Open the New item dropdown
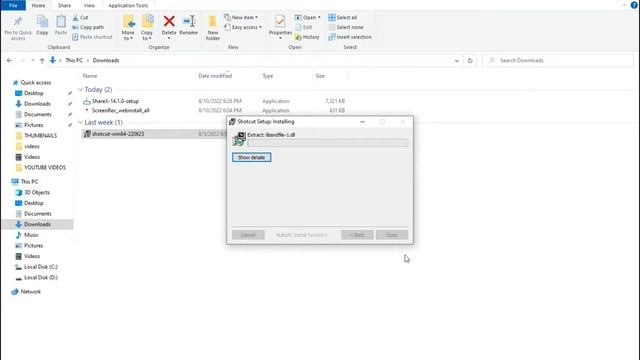640x360 pixels. coord(241,18)
